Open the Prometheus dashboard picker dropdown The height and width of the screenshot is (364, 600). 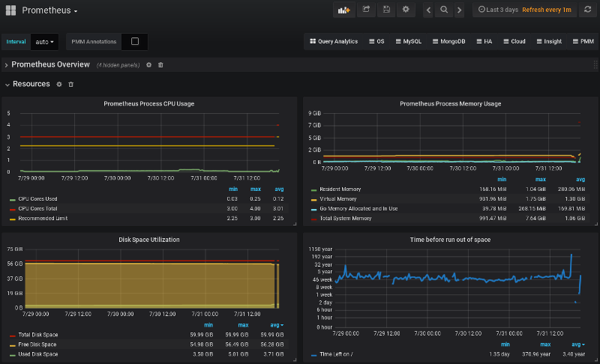pos(49,10)
